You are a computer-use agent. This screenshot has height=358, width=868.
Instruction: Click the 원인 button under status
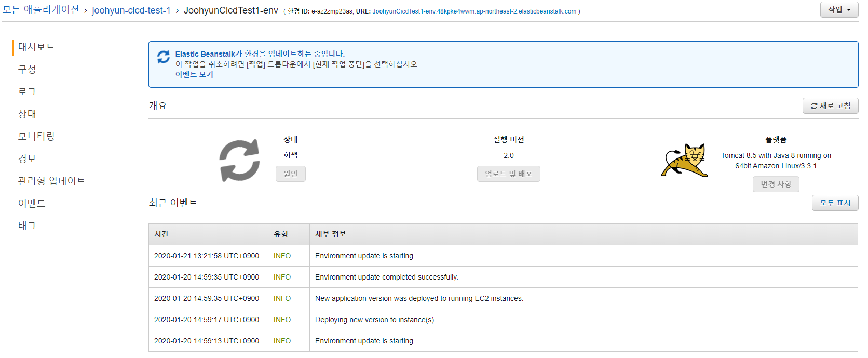click(291, 174)
